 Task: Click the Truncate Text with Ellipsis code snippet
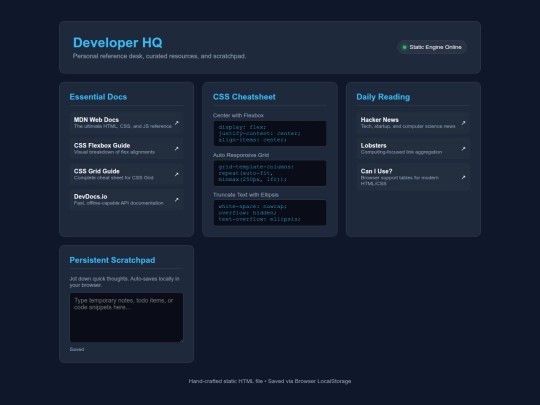(x=270, y=213)
